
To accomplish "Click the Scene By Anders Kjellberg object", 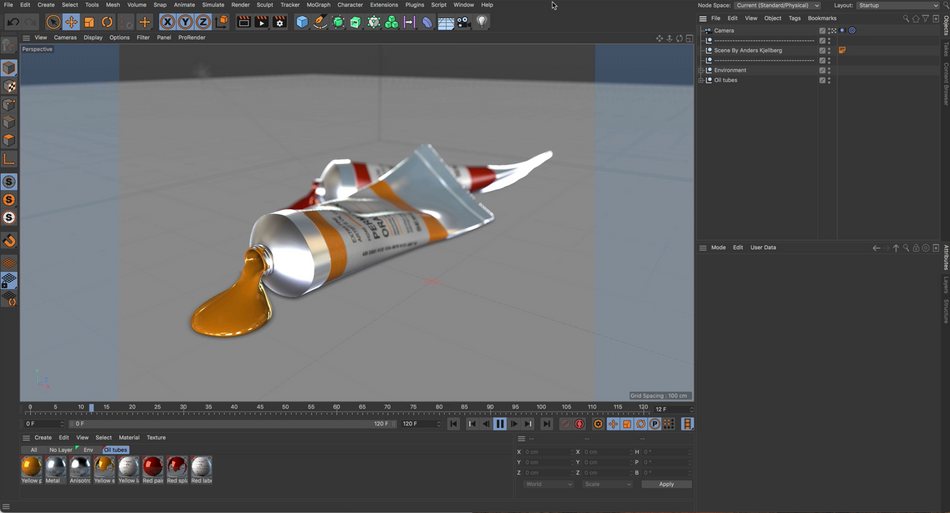I will pyautogui.click(x=748, y=50).
